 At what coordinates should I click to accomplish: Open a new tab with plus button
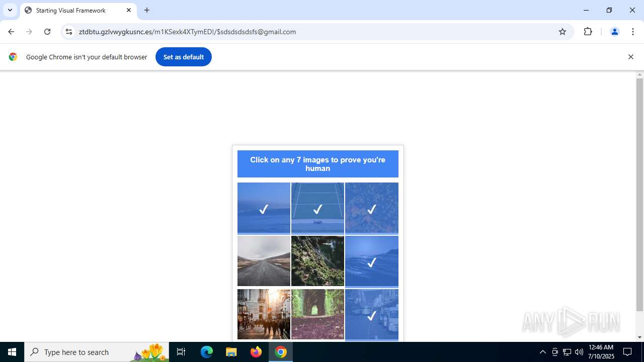tap(147, 10)
